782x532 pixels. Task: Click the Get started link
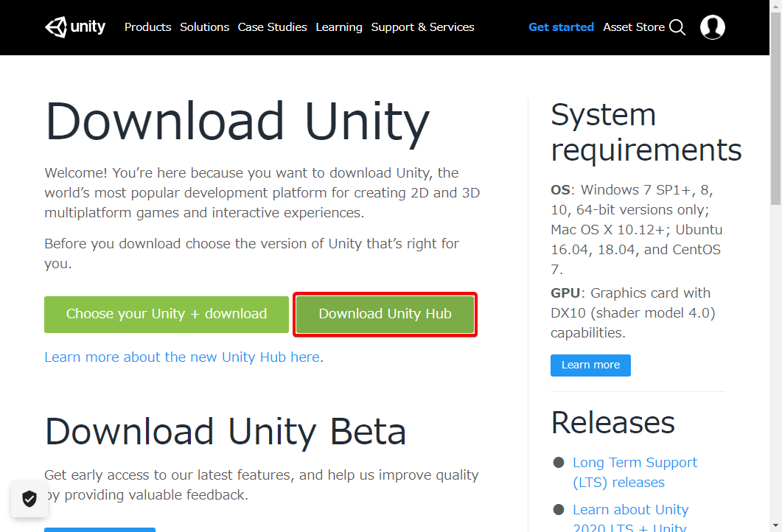click(x=561, y=27)
